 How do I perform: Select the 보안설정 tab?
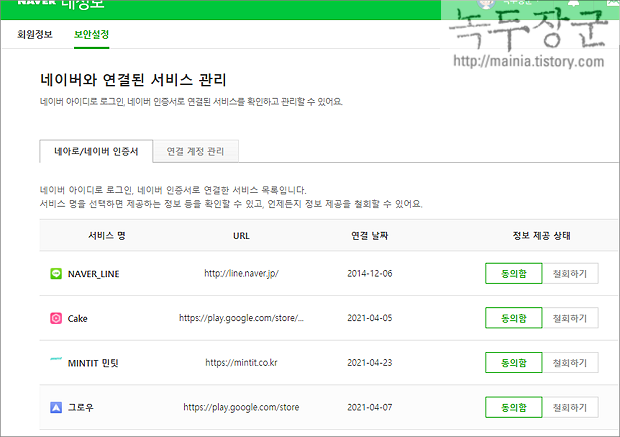[91, 34]
